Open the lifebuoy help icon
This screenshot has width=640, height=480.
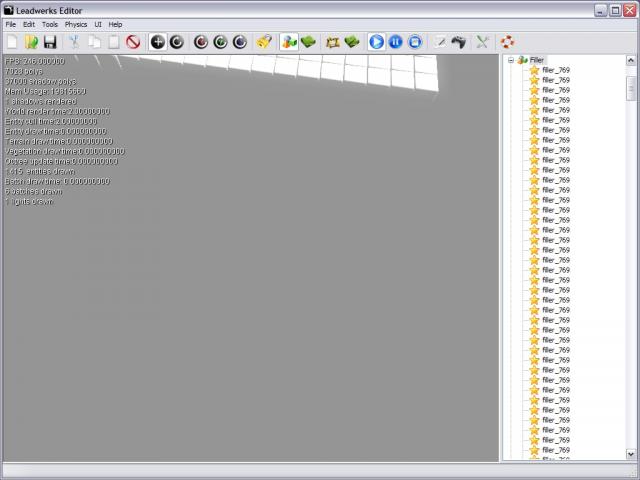[x=508, y=42]
